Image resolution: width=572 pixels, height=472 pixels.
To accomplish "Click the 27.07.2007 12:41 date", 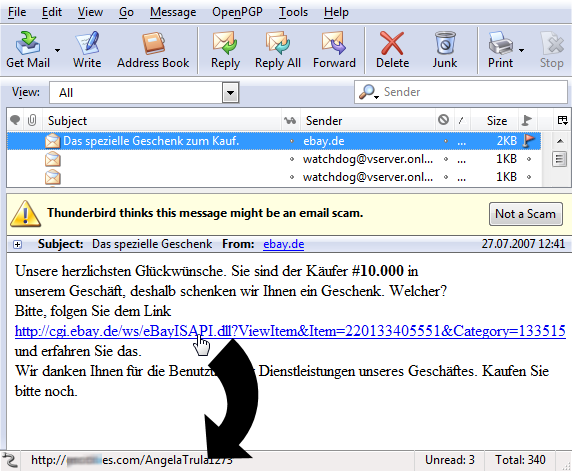I will tap(523, 244).
